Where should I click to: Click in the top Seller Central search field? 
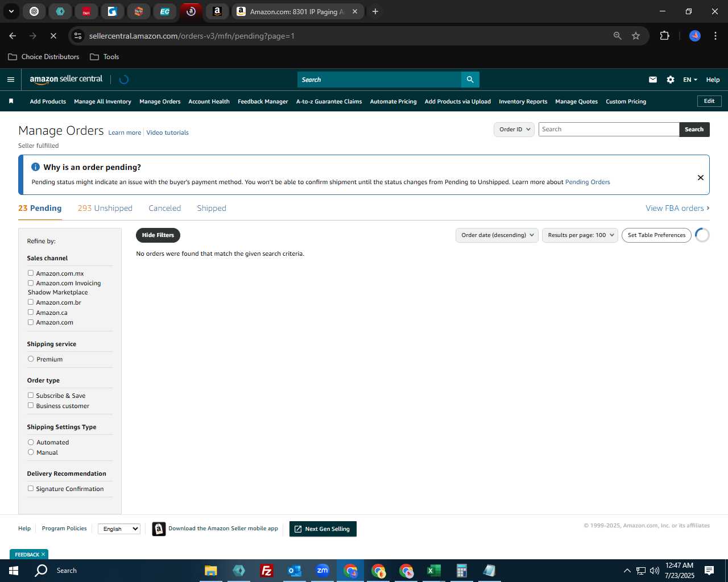coord(379,80)
